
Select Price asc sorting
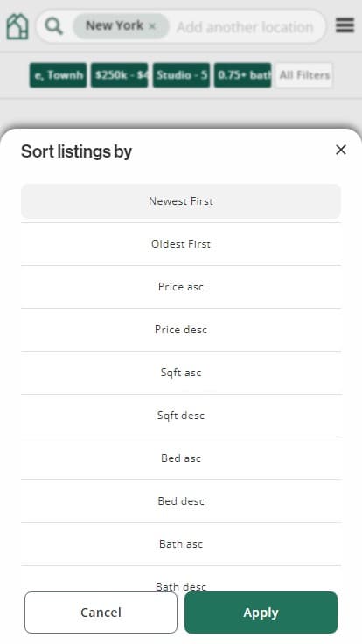point(181,287)
